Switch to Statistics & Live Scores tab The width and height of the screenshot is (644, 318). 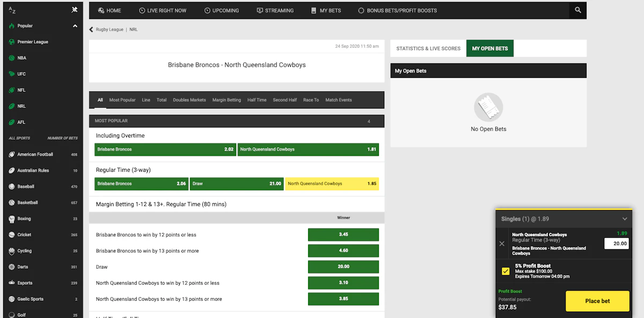(x=428, y=48)
